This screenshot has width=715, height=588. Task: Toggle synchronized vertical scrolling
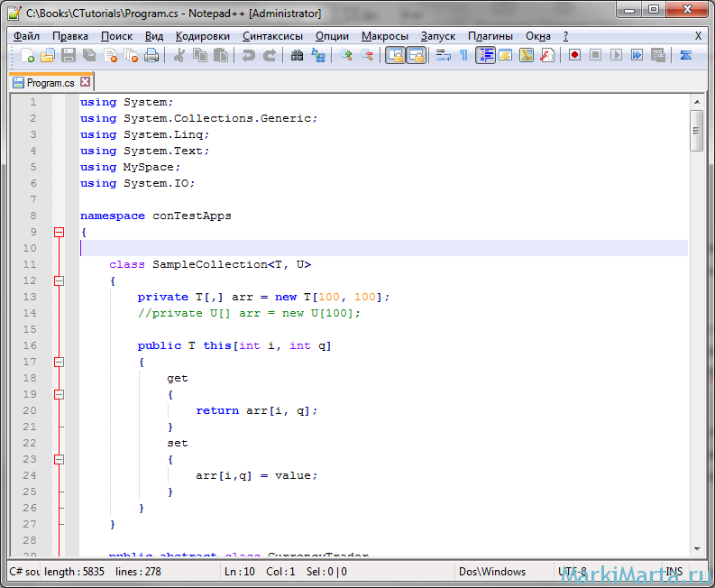pos(395,56)
